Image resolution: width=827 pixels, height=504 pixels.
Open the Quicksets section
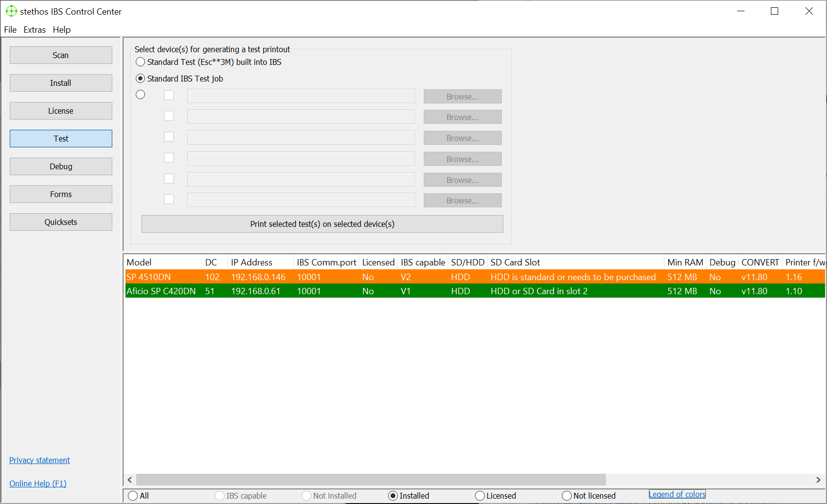point(61,222)
